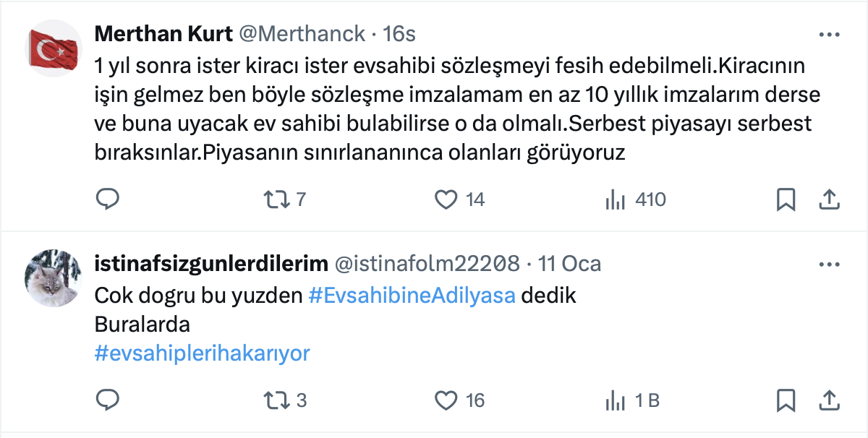Image resolution: width=868 pixels, height=438 pixels.
Task: Like the tweet with 16 likes
Action: click(x=460, y=400)
